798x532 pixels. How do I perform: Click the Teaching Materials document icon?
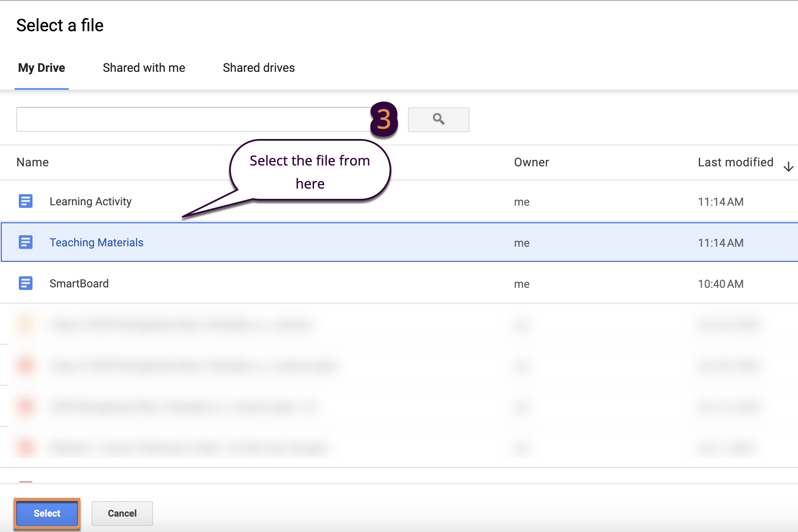(26, 242)
